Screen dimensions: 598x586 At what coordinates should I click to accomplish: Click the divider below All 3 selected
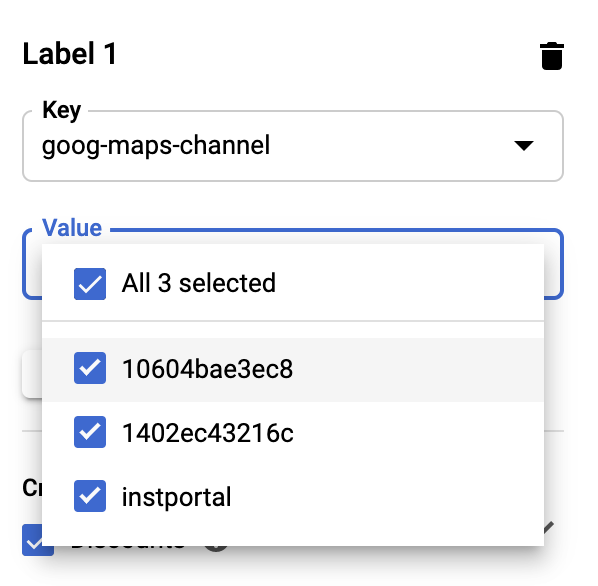click(x=293, y=321)
